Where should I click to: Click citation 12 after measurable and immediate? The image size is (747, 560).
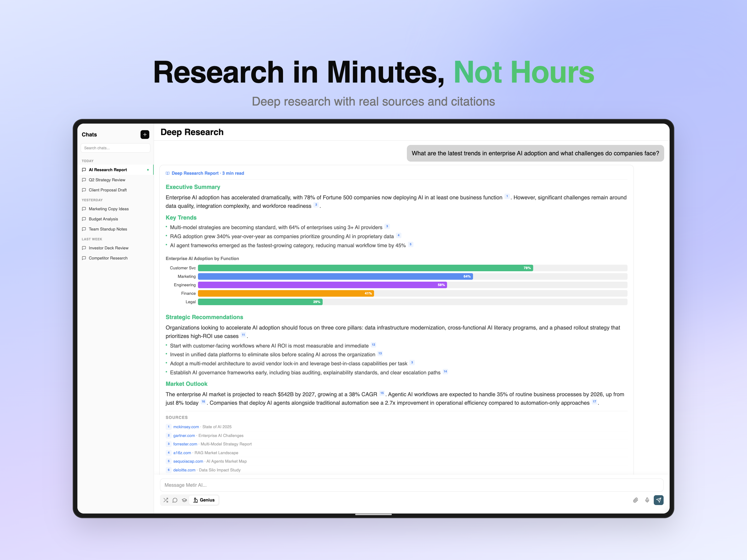(373, 345)
